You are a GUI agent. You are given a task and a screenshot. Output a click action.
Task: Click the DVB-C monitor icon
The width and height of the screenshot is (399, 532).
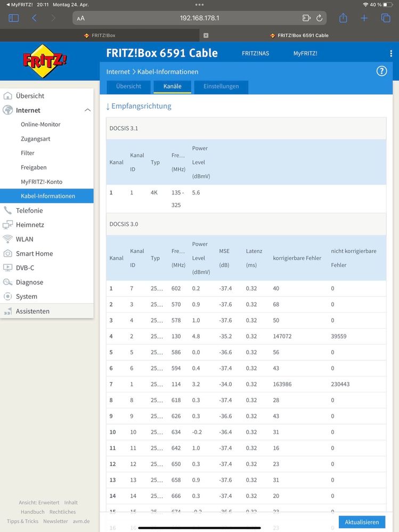7,268
